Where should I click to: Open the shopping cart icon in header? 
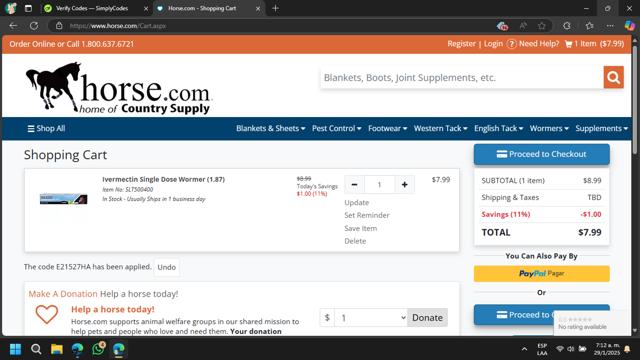click(568, 44)
